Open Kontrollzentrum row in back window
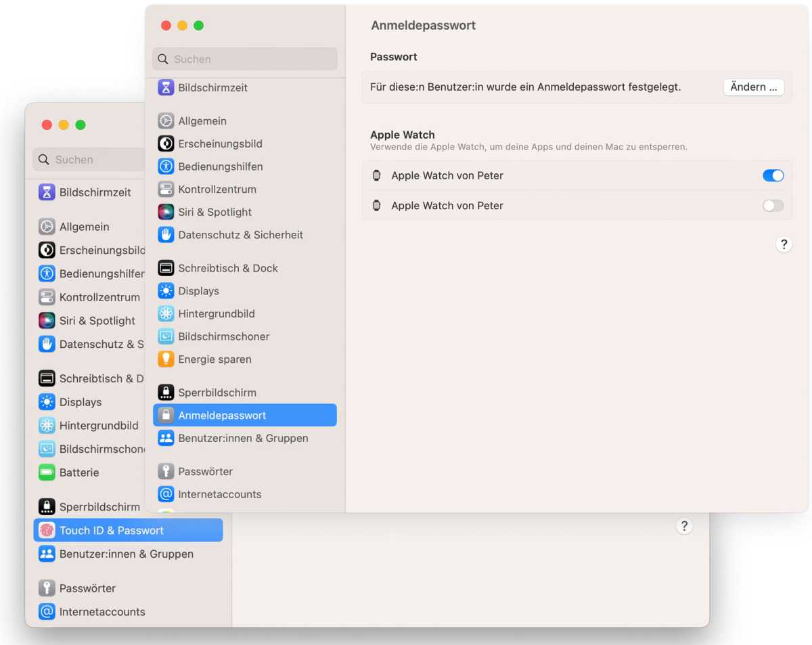The height and width of the screenshot is (645, 812). click(89, 297)
